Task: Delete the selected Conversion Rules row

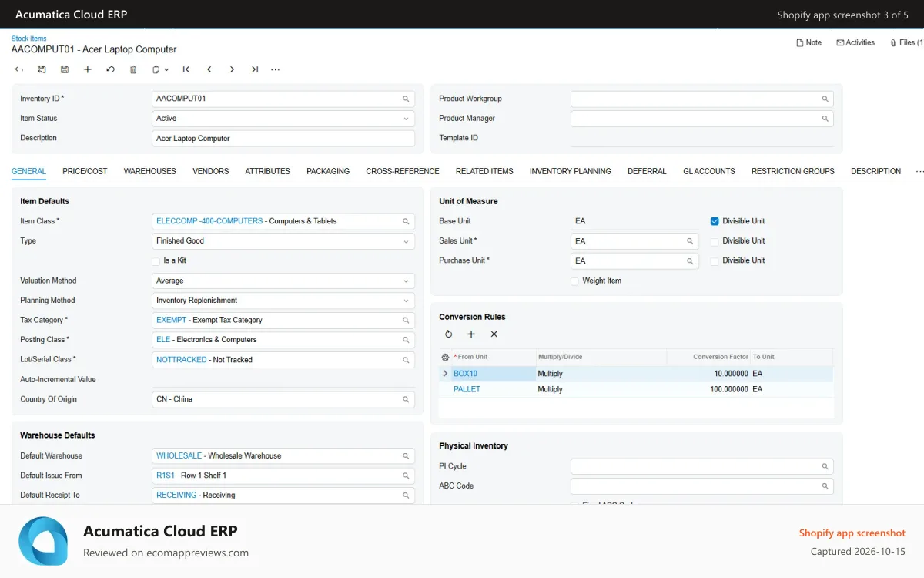Action: [494, 334]
